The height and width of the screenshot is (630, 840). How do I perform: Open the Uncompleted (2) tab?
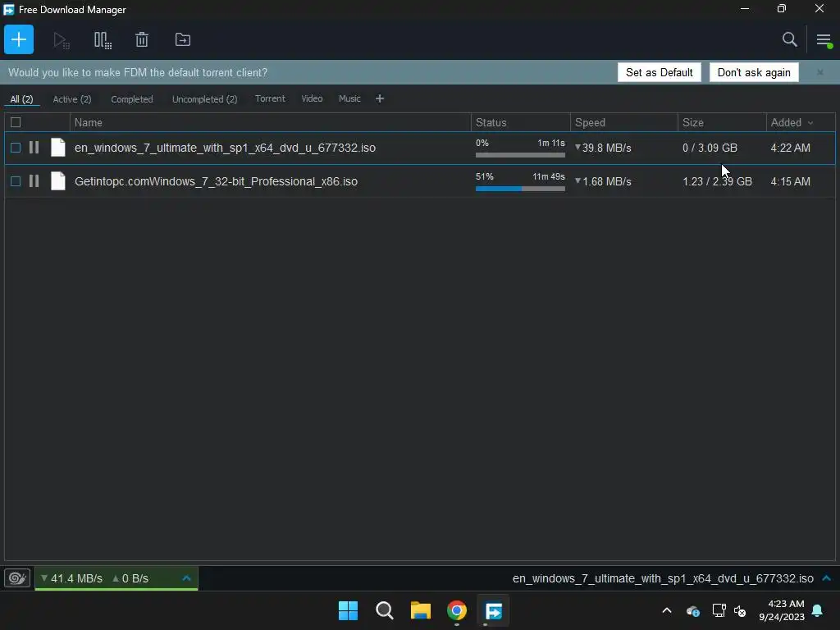204,99
